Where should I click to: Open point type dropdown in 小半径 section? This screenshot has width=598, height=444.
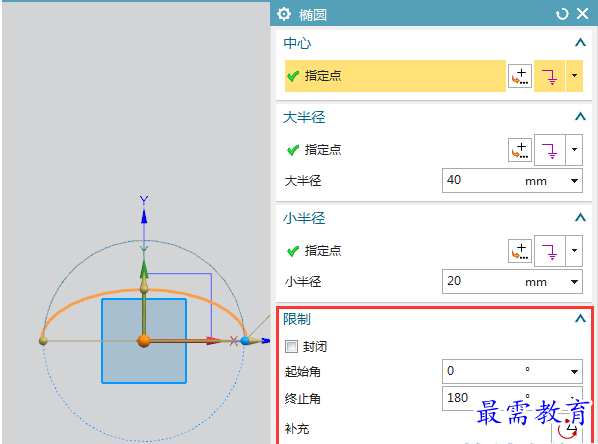[x=574, y=251]
